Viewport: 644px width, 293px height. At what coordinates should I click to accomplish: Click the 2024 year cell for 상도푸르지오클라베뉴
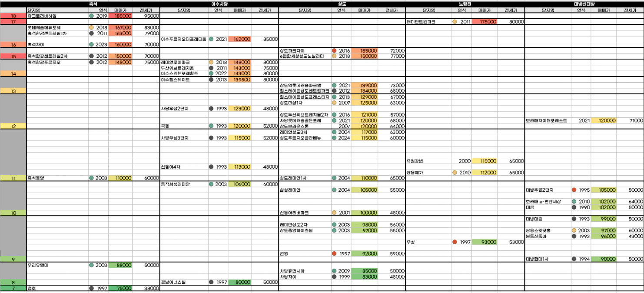click(341, 138)
